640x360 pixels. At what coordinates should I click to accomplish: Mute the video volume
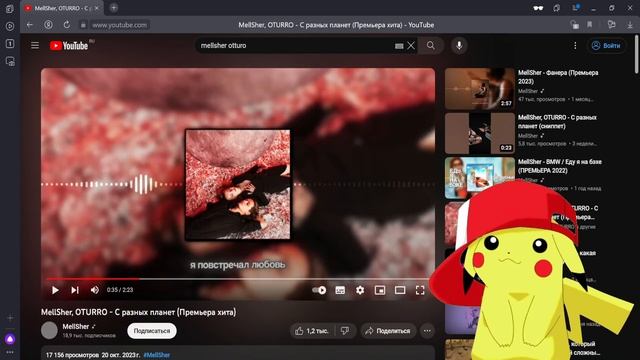[95, 290]
